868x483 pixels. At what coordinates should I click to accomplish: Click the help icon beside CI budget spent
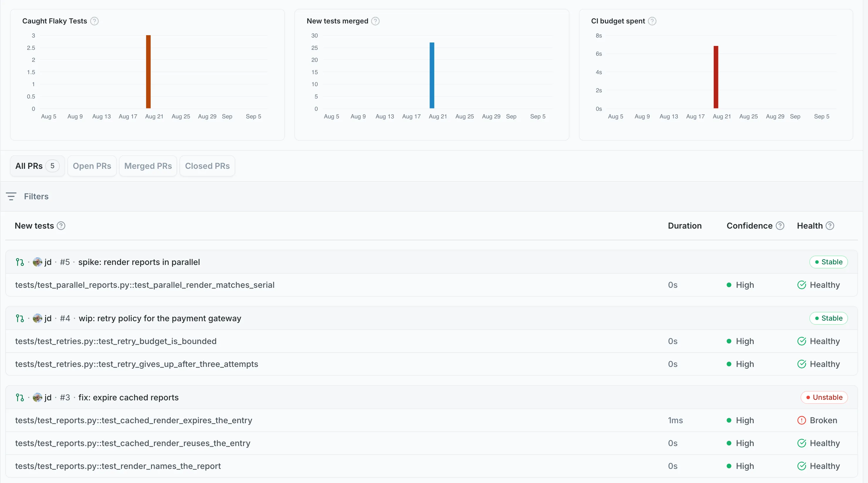tap(652, 21)
